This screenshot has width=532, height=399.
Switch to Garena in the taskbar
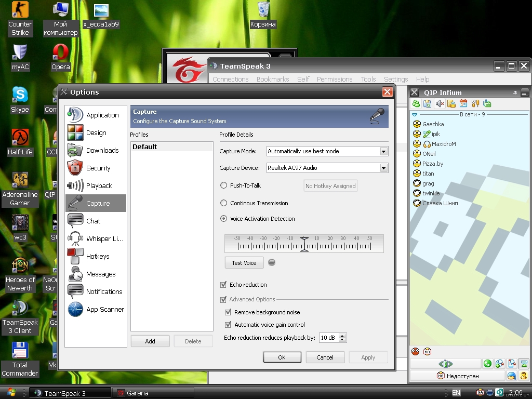click(x=153, y=393)
